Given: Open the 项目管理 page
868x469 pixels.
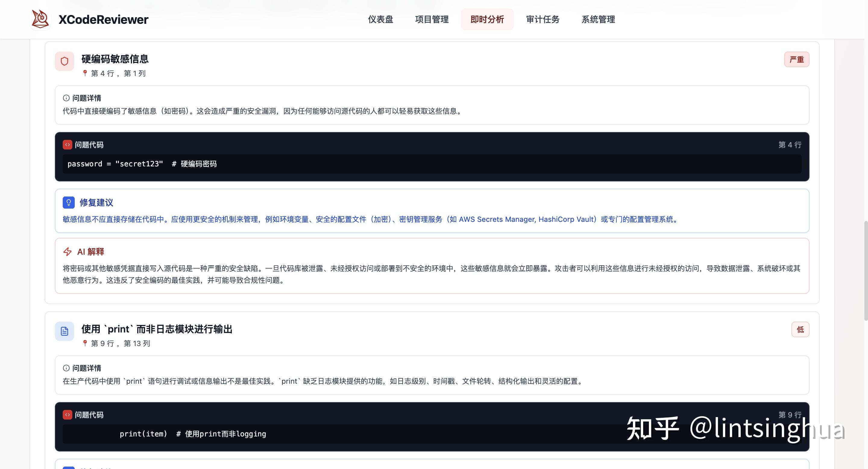Looking at the screenshot, I should point(432,19).
